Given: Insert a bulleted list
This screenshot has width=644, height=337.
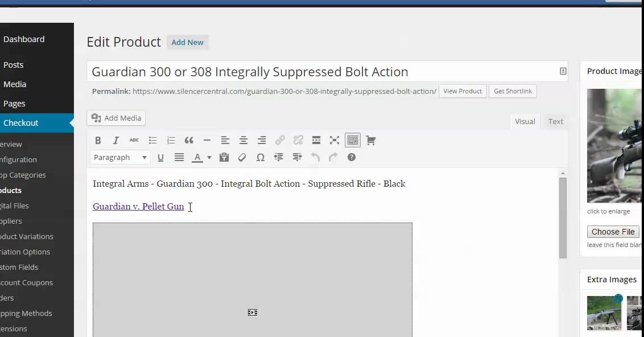Looking at the screenshot, I should [153, 141].
